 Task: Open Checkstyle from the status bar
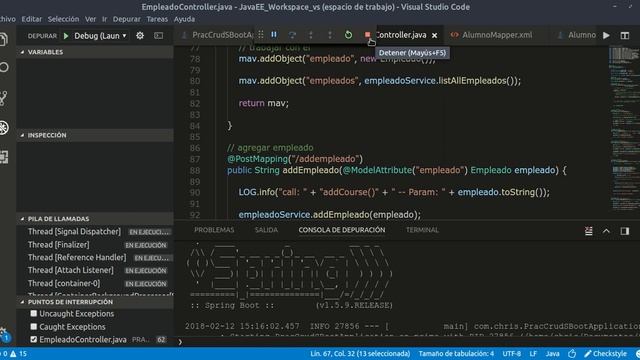click(x=605, y=354)
